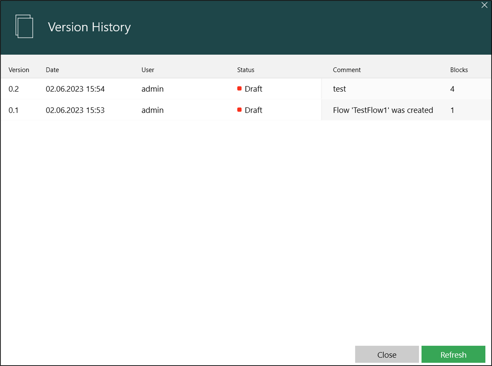Click blocks count 4
The image size is (492, 366).
pyautogui.click(x=452, y=89)
